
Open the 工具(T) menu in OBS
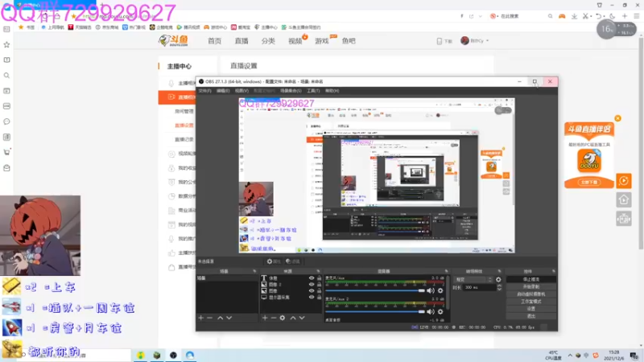tap(313, 91)
